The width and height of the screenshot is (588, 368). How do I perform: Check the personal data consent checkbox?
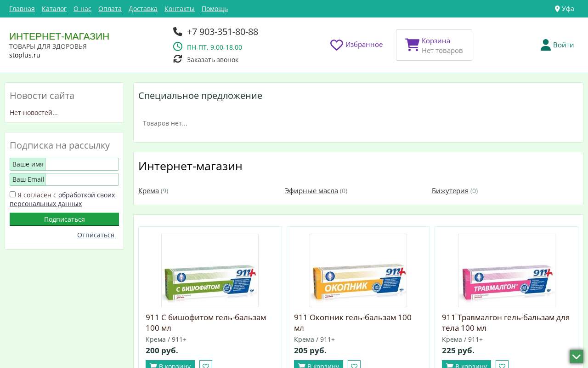click(13, 195)
